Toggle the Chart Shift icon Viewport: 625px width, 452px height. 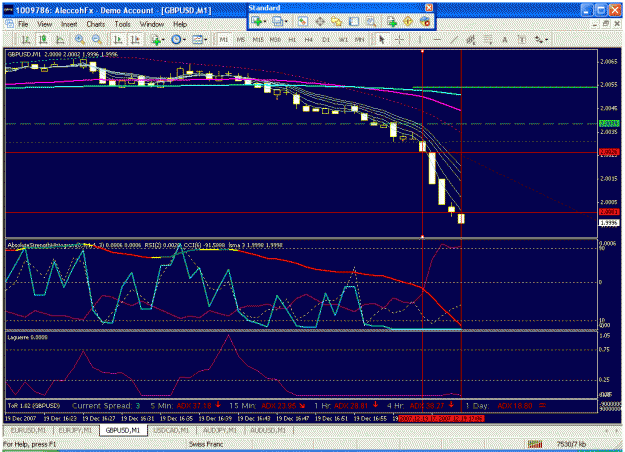(x=135, y=39)
